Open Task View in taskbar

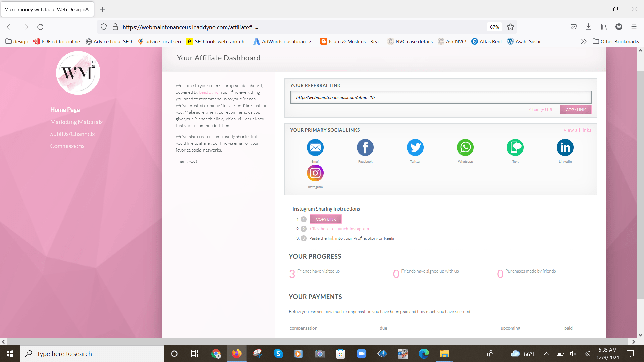pos(195,354)
